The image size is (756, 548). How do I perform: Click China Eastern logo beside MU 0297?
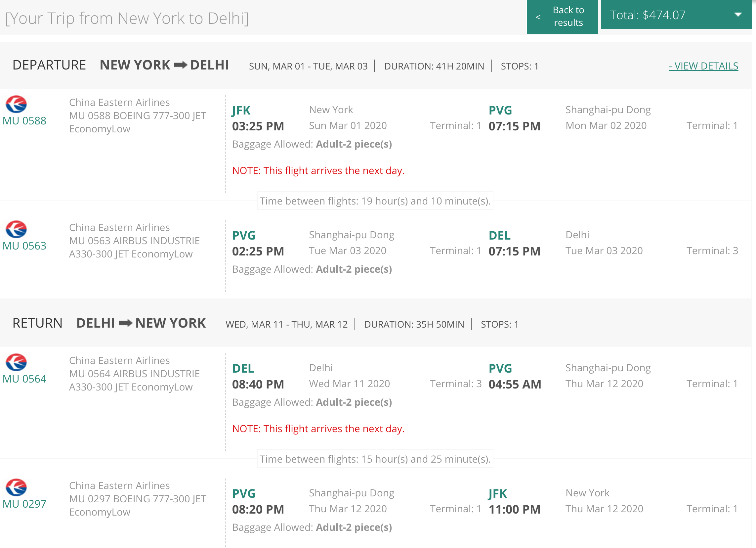(x=16, y=488)
